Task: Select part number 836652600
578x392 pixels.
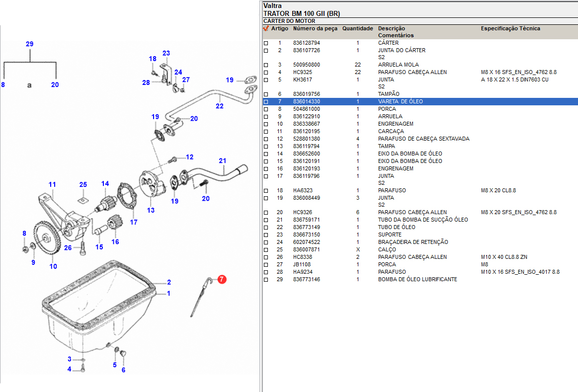Action: pos(307,154)
